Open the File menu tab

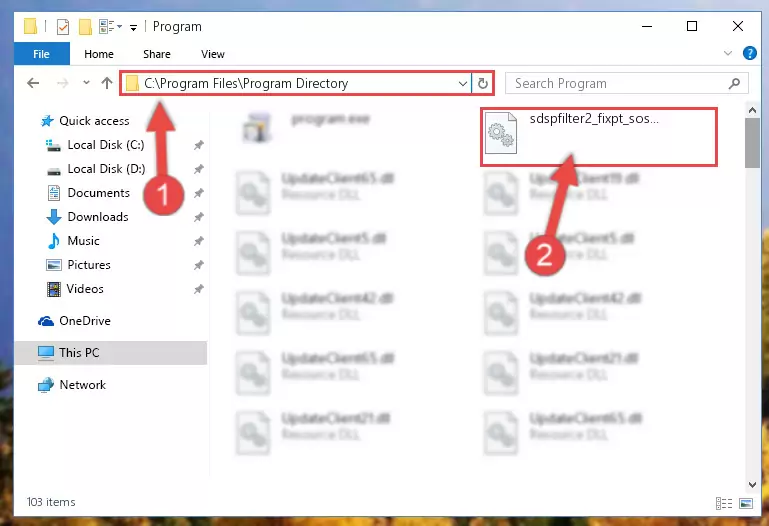42,54
